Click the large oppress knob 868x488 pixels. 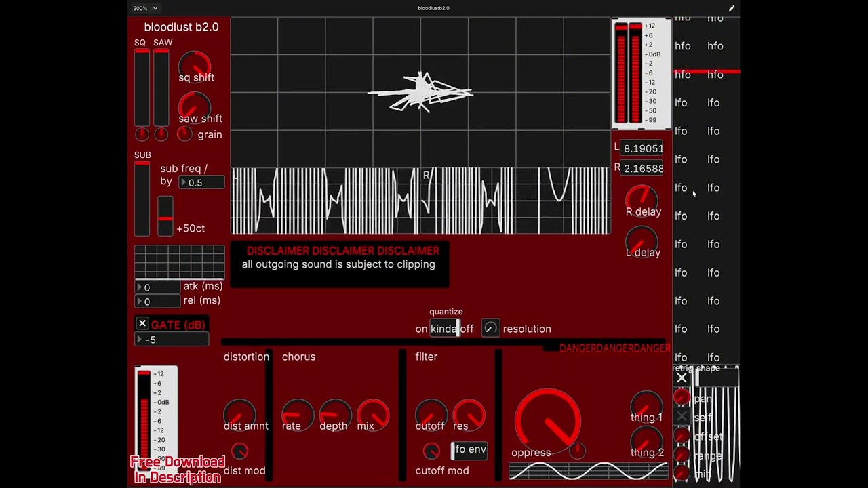(548, 422)
